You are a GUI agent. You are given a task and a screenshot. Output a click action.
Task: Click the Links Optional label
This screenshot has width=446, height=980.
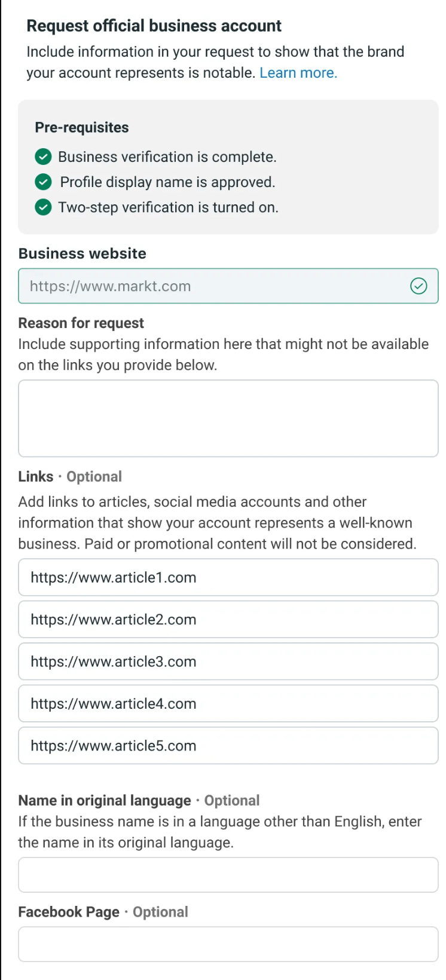(70, 476)
